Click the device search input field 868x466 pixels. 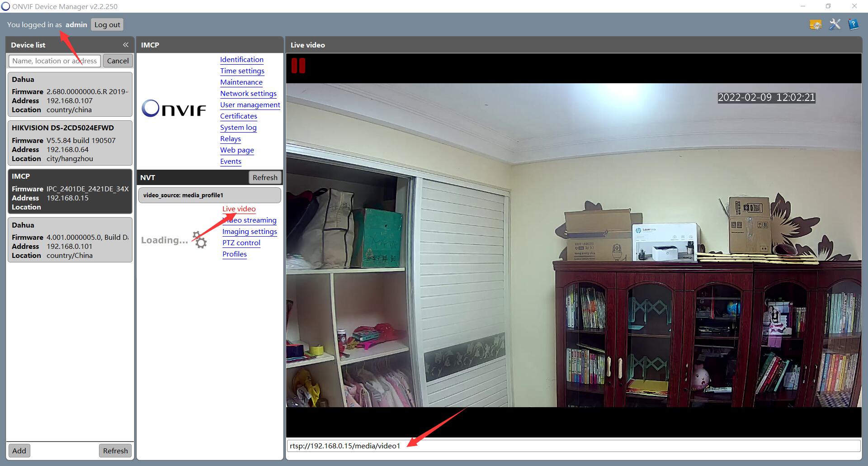pyautogui.click(x=54, y=61)
